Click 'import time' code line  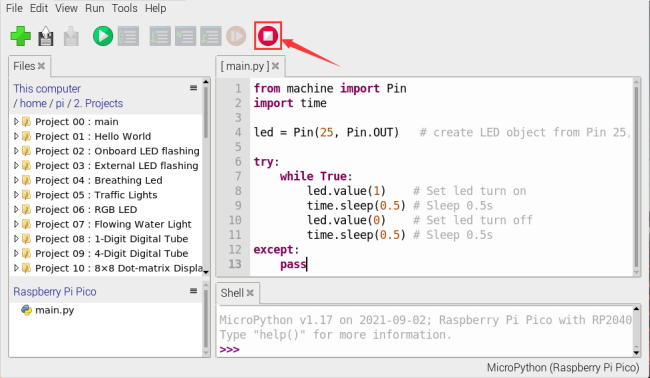coord(290,103)
